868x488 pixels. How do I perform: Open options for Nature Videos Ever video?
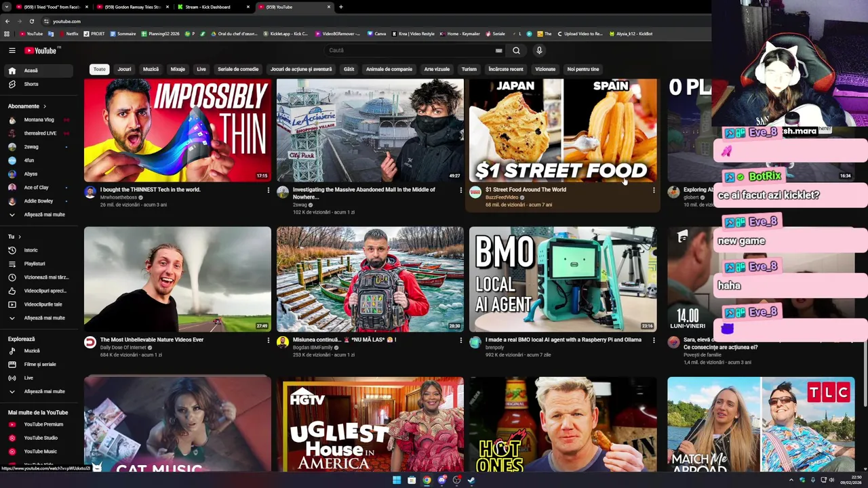point(269,340)
